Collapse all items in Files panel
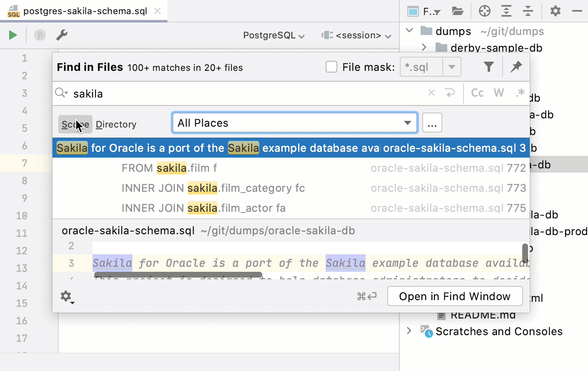The width and height of the screenshot is (588, 371). (x=528, y=11)
